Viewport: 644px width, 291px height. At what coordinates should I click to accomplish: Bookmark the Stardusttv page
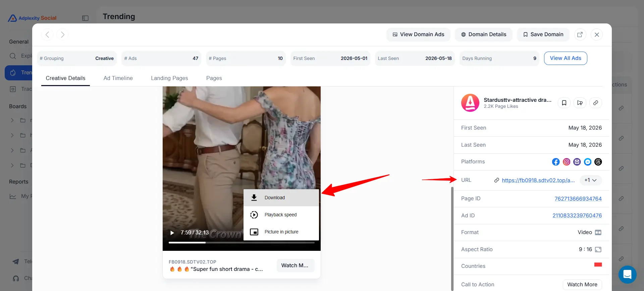pos(564,103)
